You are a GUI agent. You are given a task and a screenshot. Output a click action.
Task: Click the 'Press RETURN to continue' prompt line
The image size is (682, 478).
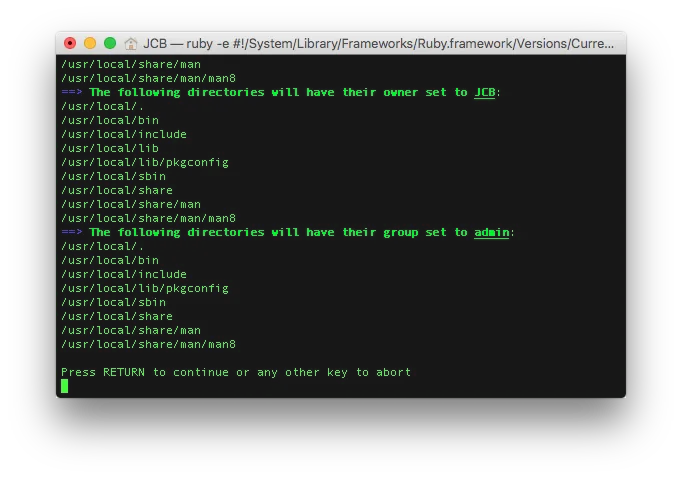click(x=236, y=372)
